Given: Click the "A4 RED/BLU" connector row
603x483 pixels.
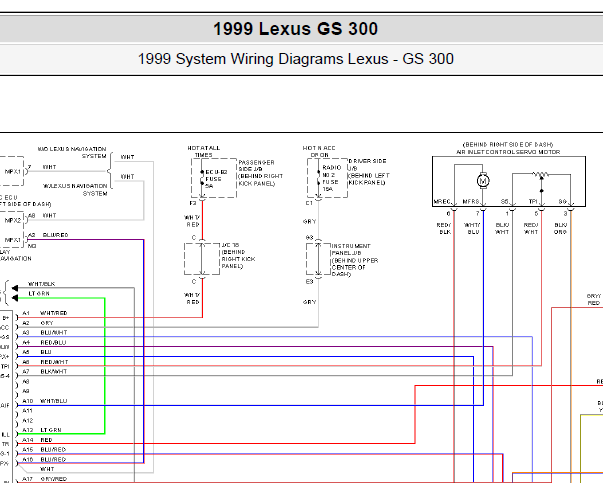Looking at the screenshot, I should tap(44, 343).
